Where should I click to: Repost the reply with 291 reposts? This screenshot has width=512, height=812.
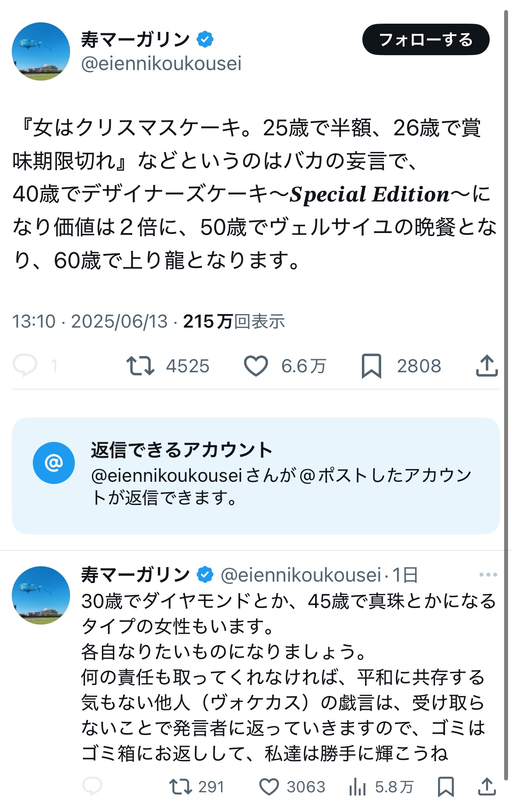[x=181, y=787]
